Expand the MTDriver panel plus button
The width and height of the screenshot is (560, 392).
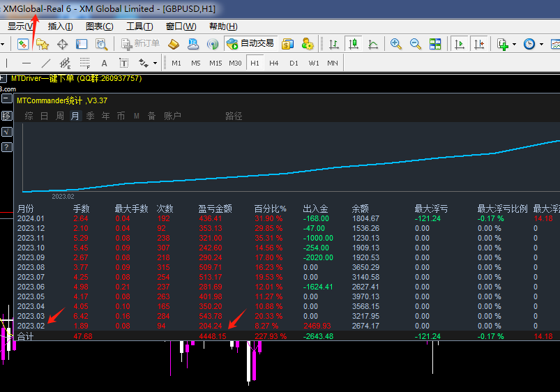(x=3, y=78)
